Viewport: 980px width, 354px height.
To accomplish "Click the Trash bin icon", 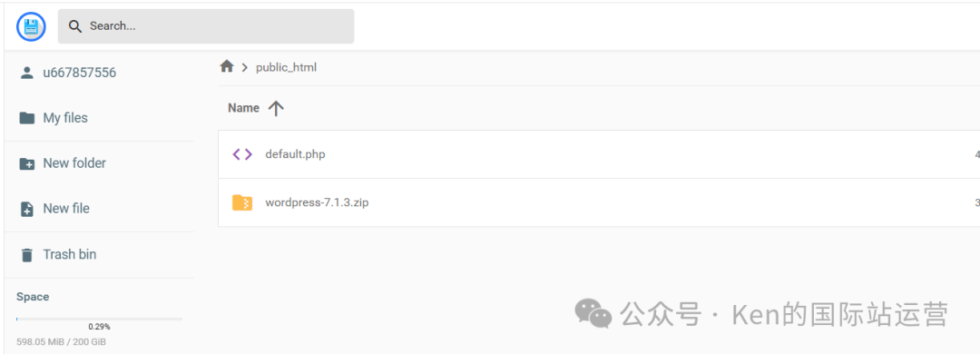I will point(27,254).
